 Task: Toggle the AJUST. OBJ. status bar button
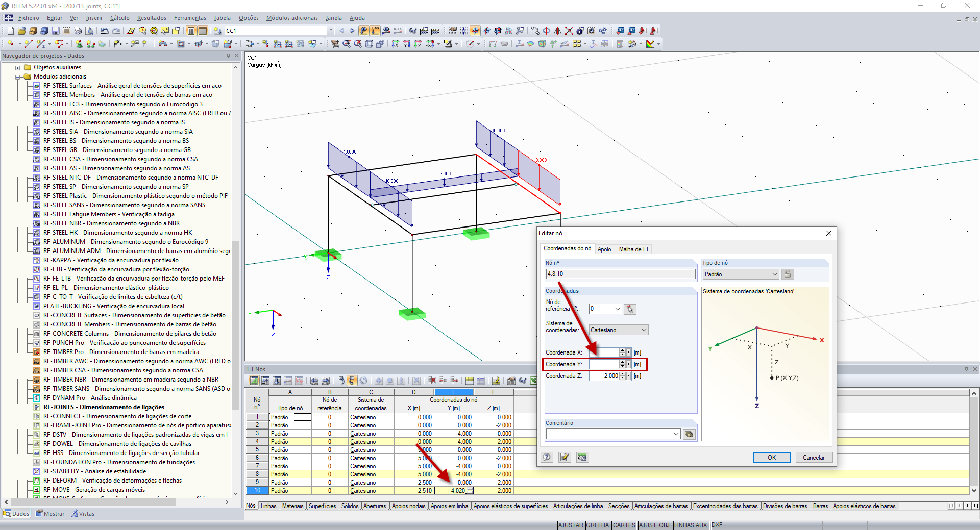pos(655,525)
